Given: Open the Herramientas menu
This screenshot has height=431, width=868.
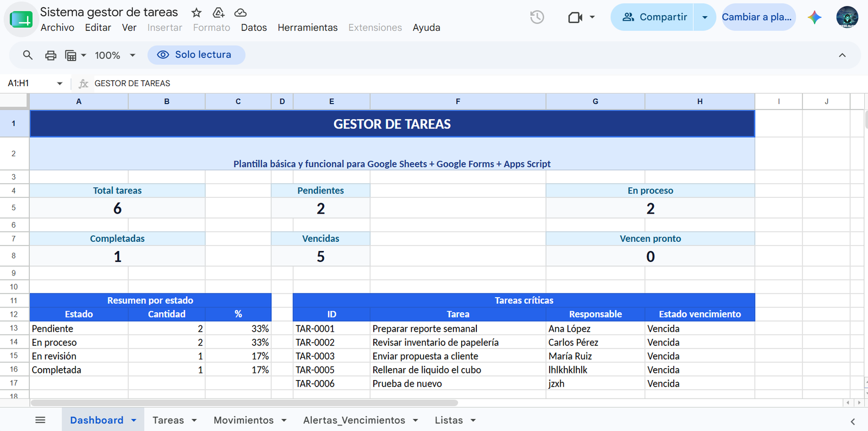Looking at the screenshot, I should coord(308,28).
